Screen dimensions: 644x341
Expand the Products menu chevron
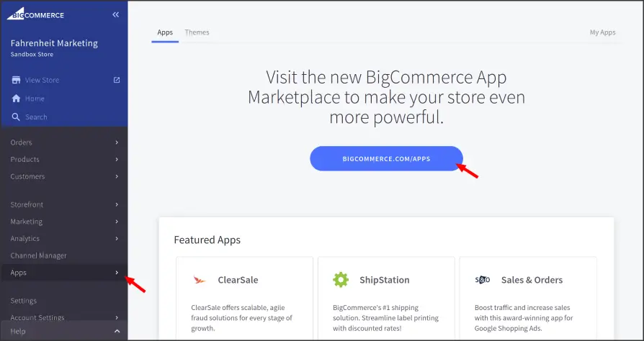click(117, 159)
